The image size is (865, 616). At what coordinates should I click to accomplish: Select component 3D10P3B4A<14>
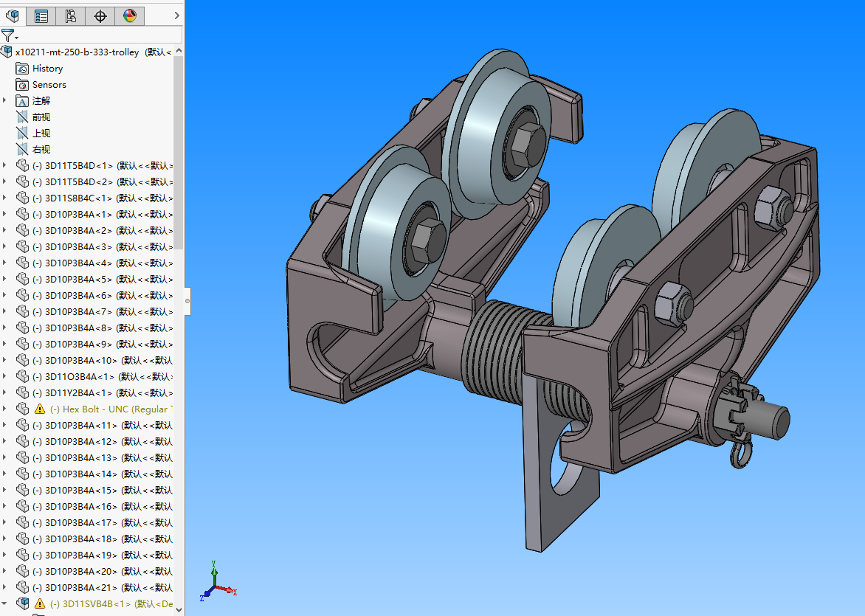102,474
